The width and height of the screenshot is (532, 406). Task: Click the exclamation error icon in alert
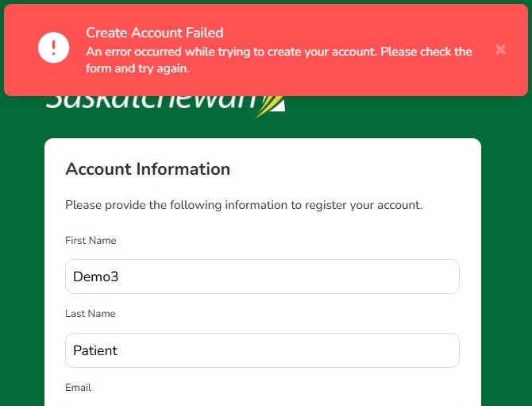(x=53, y=48)
